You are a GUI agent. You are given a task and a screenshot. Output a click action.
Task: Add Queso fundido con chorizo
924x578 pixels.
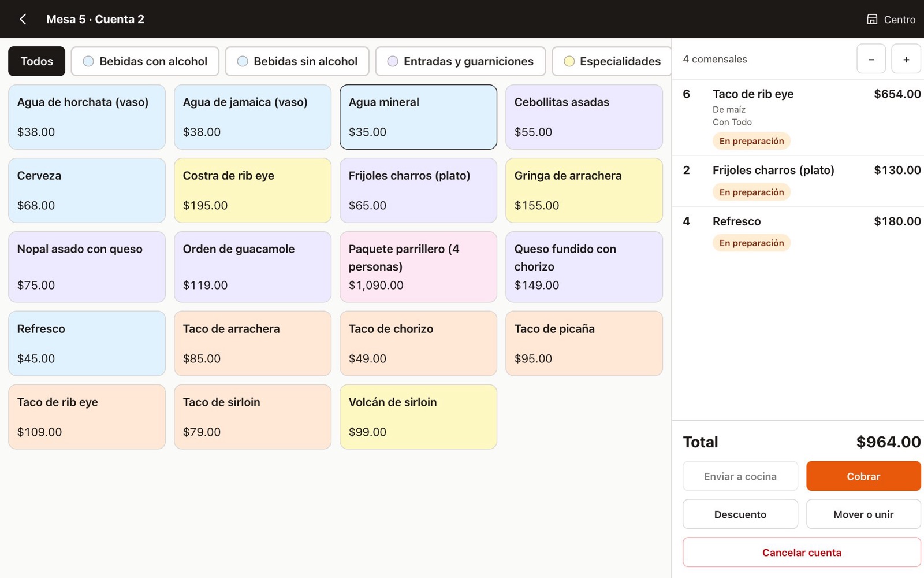pyautogui.click(x=584, y=267)
